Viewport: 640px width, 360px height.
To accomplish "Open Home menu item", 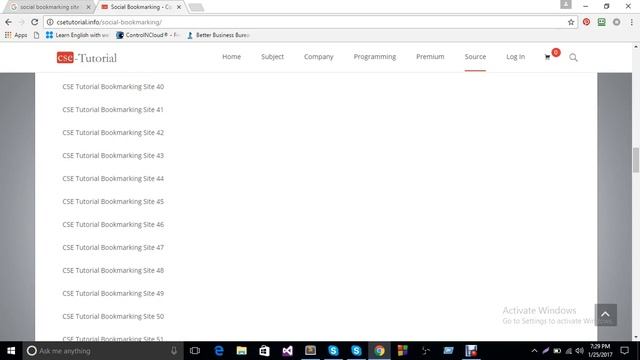I will [x=231, y=57].
